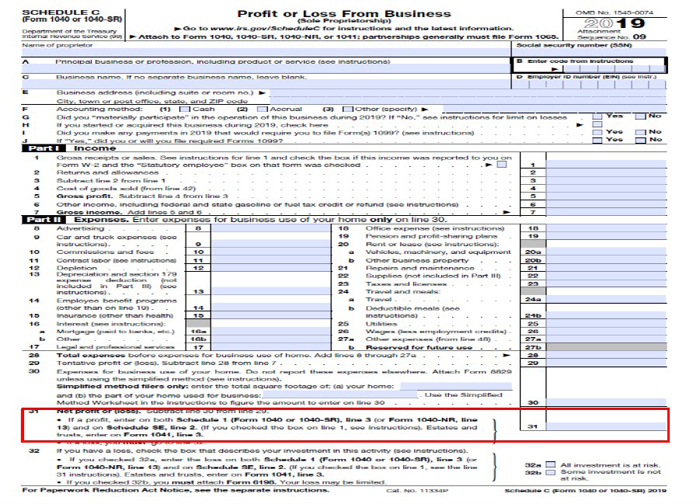Click the line 11 Contract labor field
Image resolution: width=700 pixels, height=504 pixels.
tap(271, 260)
